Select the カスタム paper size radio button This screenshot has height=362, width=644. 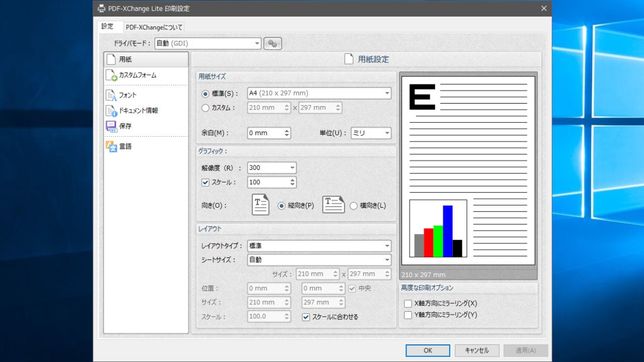205,108
